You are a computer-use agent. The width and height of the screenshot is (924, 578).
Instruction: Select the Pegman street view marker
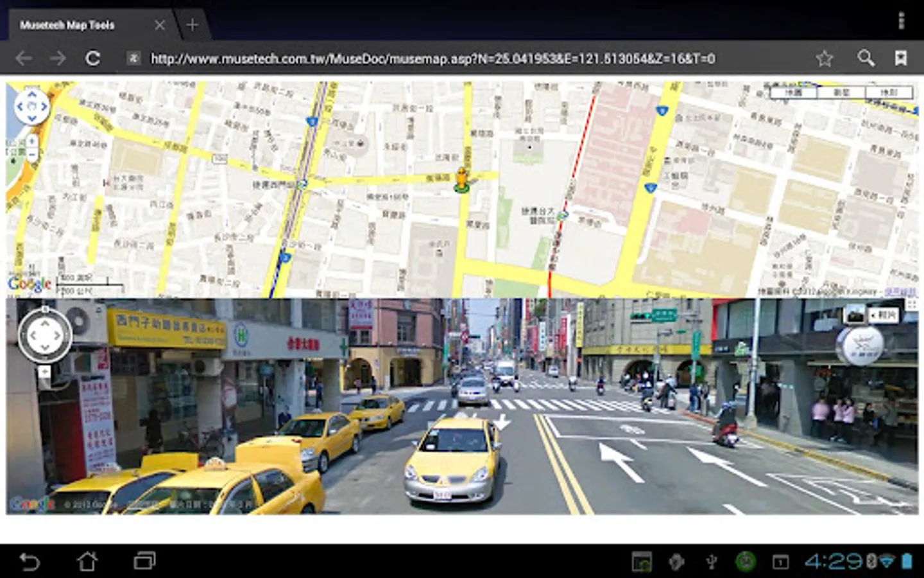click(x=461, y=180)
